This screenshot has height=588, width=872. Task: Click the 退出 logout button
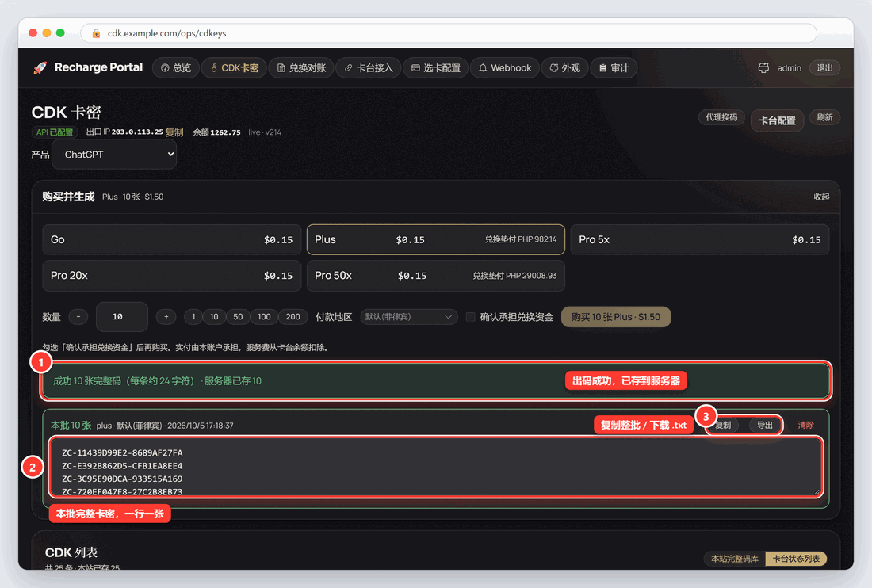coord(824,68)
